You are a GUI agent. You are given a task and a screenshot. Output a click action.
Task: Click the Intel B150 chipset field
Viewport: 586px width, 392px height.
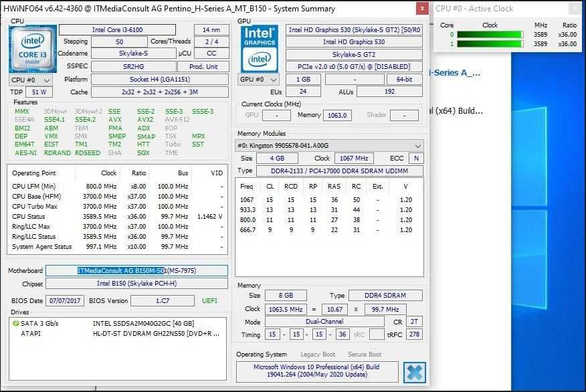[x=136, y=284]
